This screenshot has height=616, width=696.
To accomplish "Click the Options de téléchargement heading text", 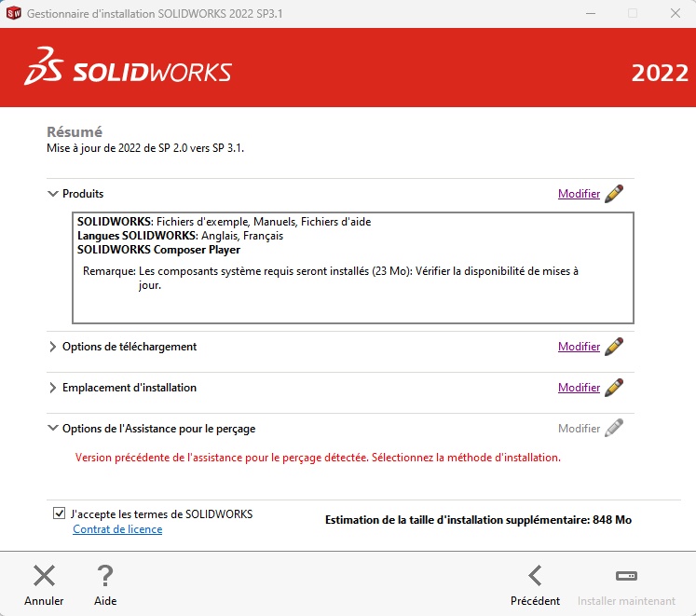I will click(130, 347).
